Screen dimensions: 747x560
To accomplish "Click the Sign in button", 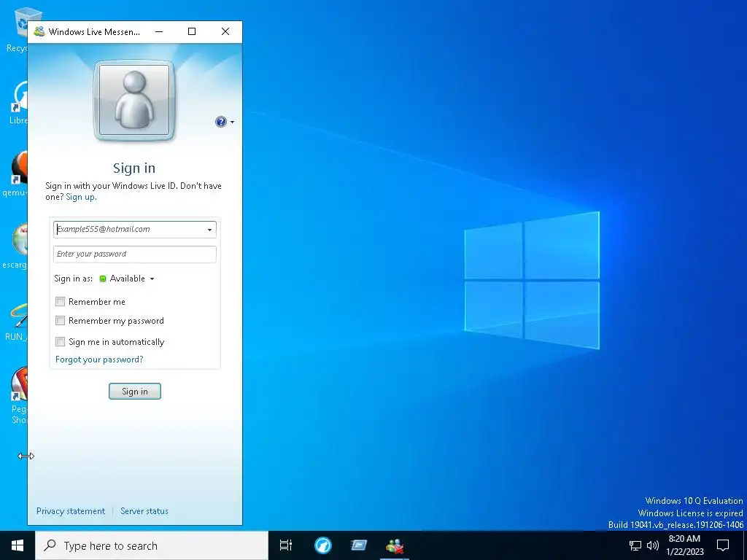I will click(135, 392).
